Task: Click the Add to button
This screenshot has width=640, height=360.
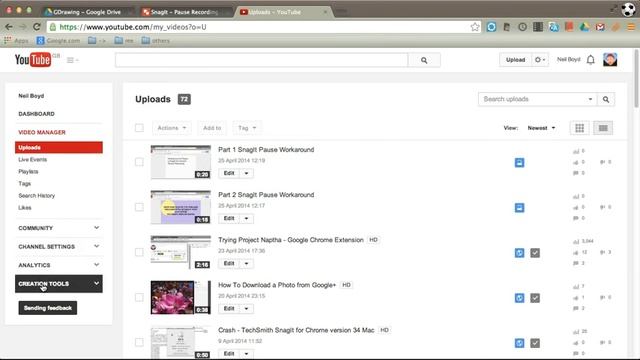Action: (212, 128)
